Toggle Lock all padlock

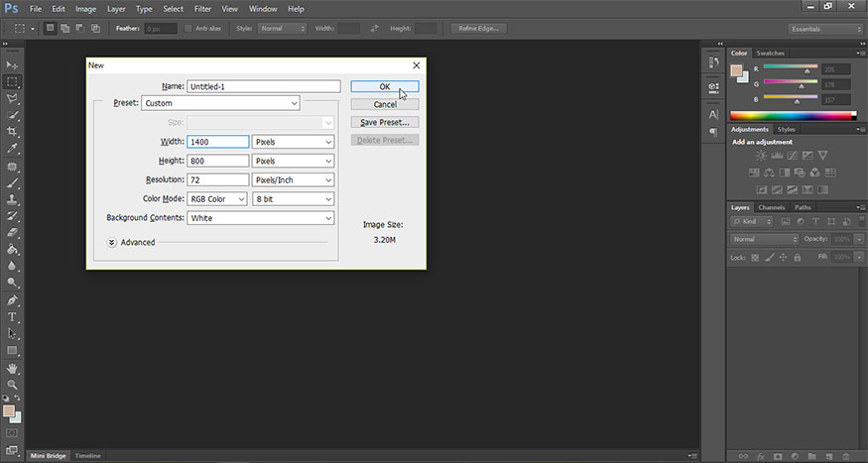pyautogui.click(x=798, y=258)
